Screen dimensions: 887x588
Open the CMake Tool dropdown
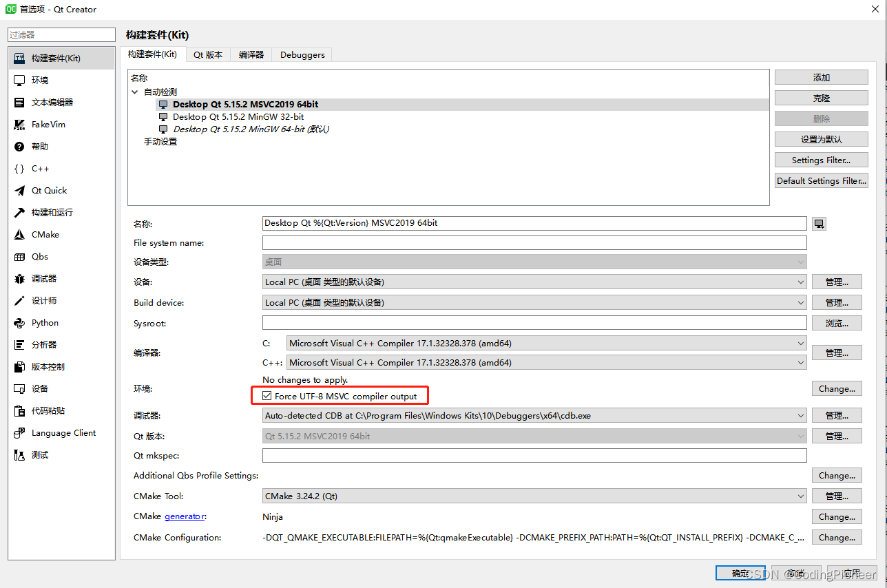(534, 496)
